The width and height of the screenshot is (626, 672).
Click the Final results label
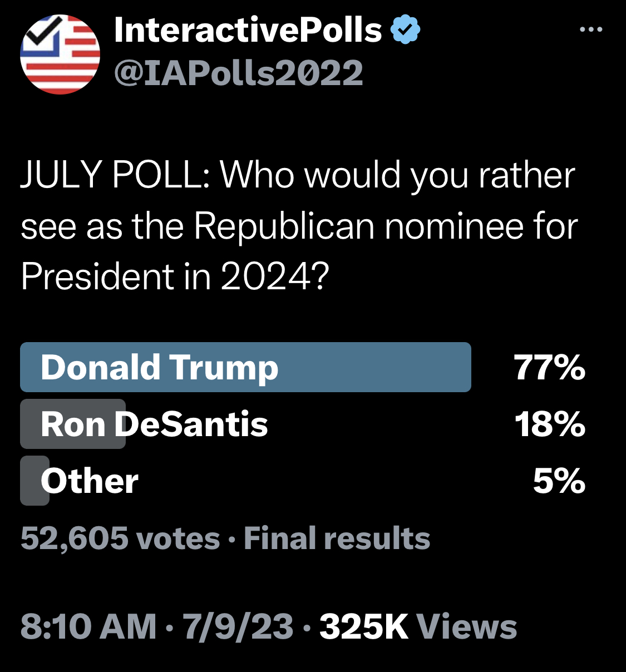click(x=337, y=538)
